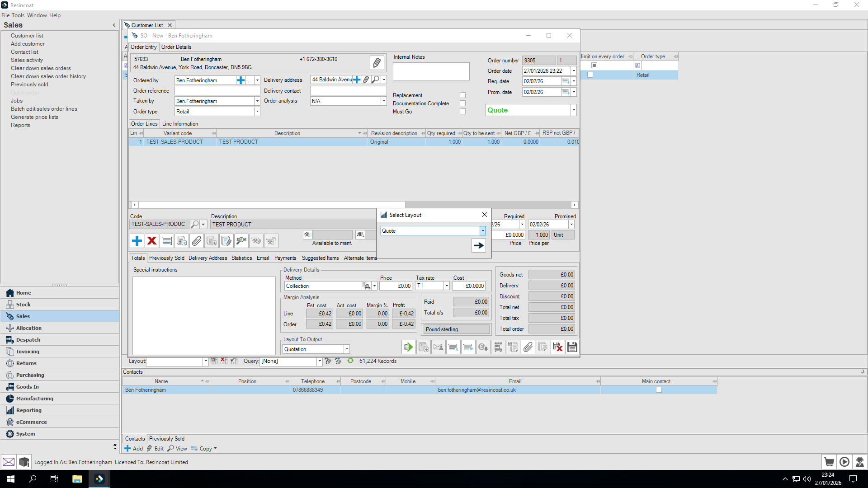Click the currency magnifier price lookup icon
The image size is (868, 488).
241,241
